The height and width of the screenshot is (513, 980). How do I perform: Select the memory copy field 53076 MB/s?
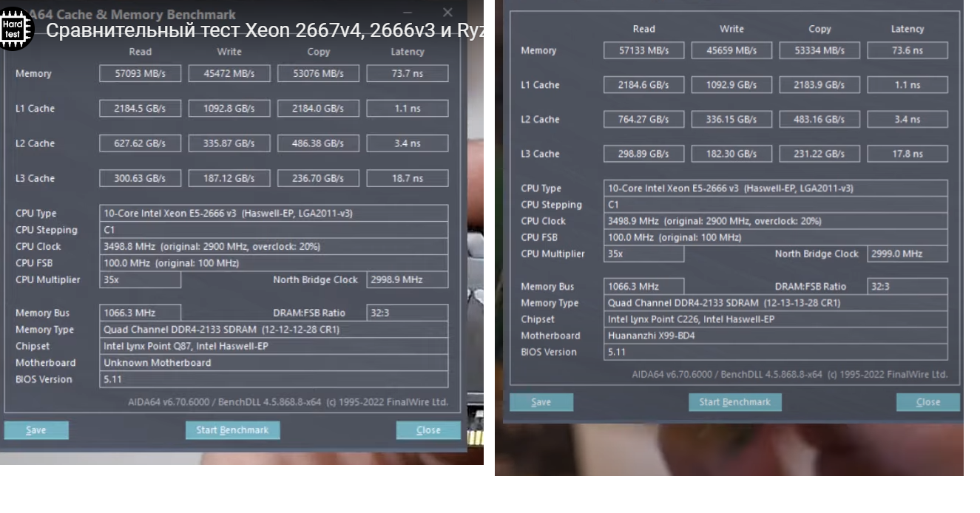[x=318, y=73]
